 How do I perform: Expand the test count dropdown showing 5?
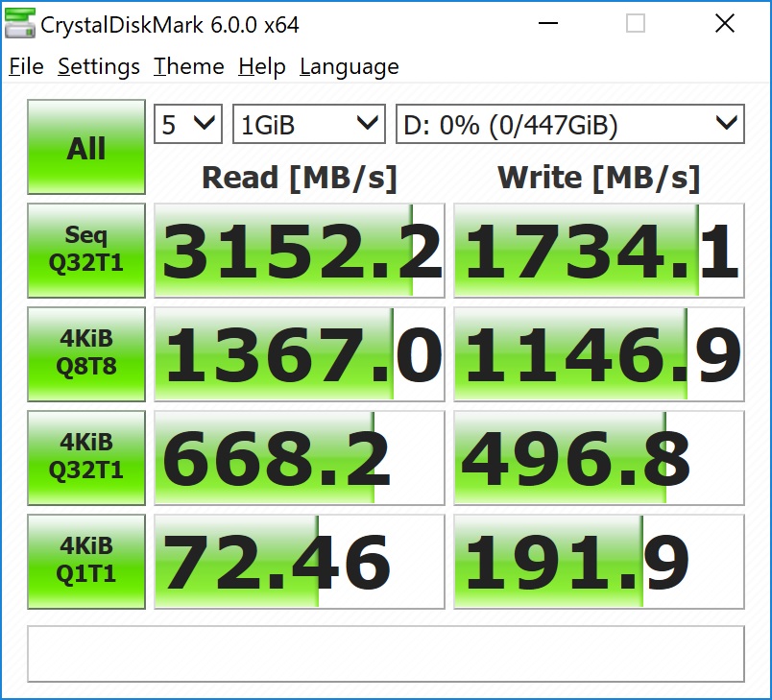pyautogui.click(x=188, y=124)
